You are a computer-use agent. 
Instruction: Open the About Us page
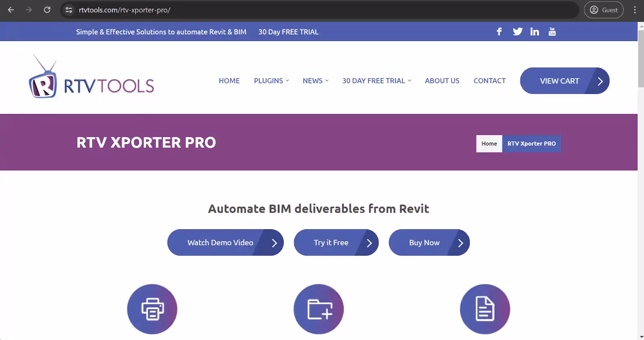[442, 81]
